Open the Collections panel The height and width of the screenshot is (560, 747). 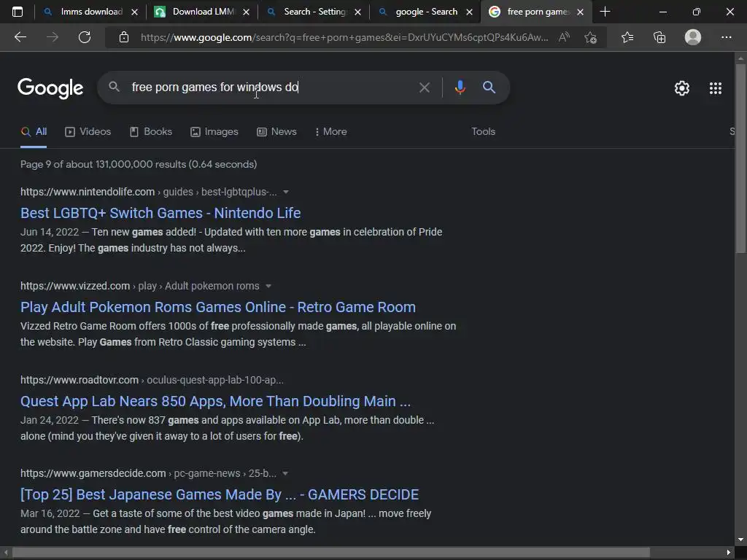[x=659, y=37]
